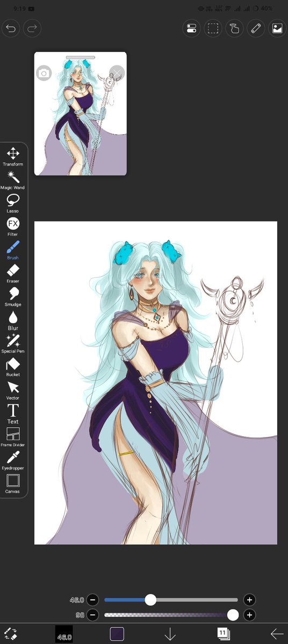Tap the back arrow to exit canvas

click(x=277, y=634)
